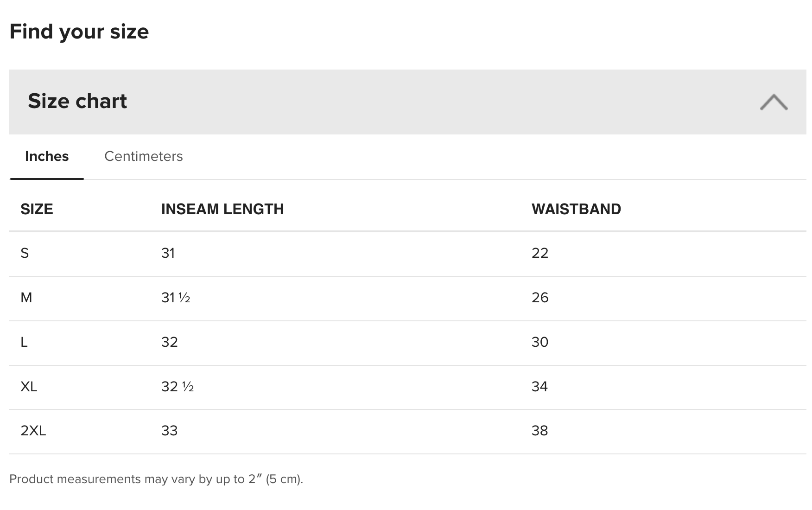Image resolution: width=812 pixels, height=510 pixels.
Task: Click the waistband value 38 for 2XL
Action: [540, 431]
